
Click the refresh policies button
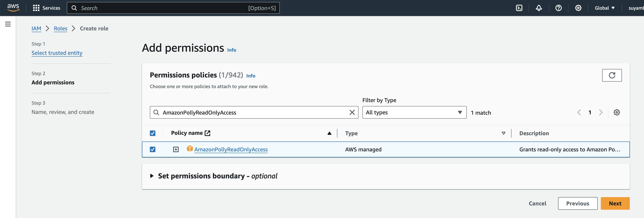coord(612,75)
